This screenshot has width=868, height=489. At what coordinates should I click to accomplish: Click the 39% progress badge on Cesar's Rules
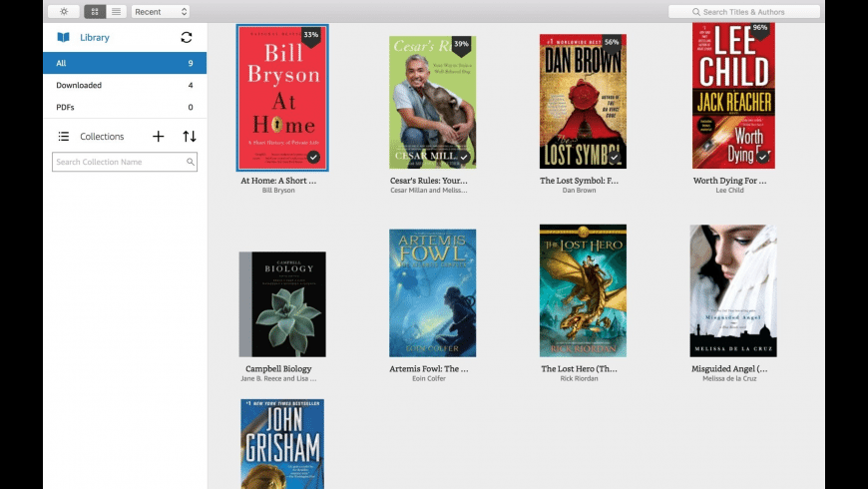[461, 46]
